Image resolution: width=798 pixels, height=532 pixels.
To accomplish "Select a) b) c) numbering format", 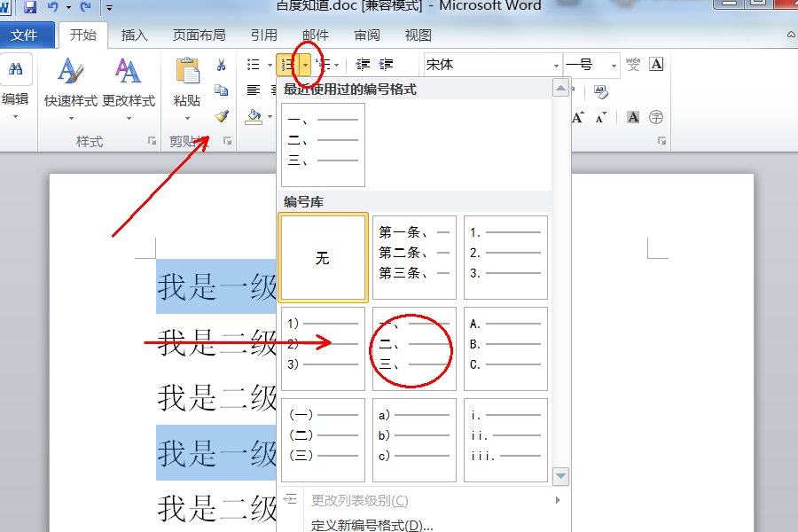I will click(414, 440).
